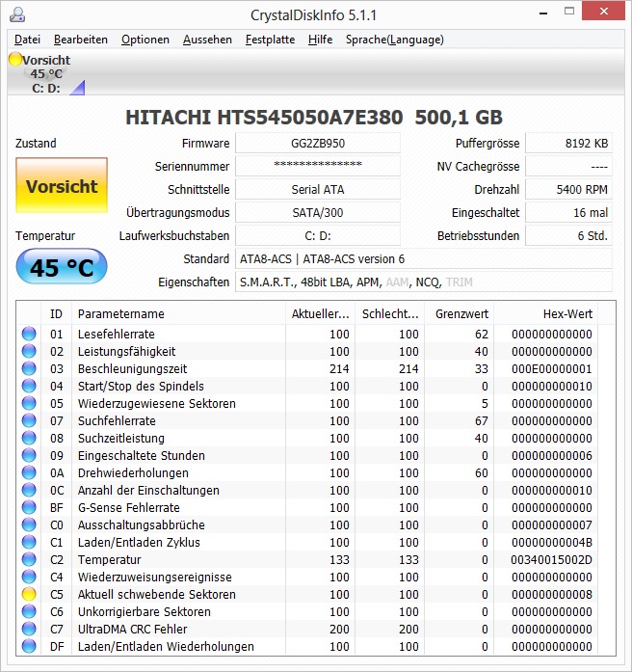Open the Festplatte menu

[270, 40]
